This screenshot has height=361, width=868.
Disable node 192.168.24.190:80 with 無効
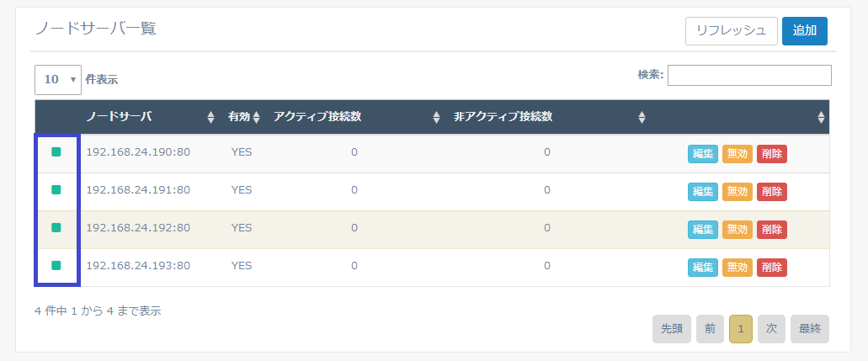737,154
